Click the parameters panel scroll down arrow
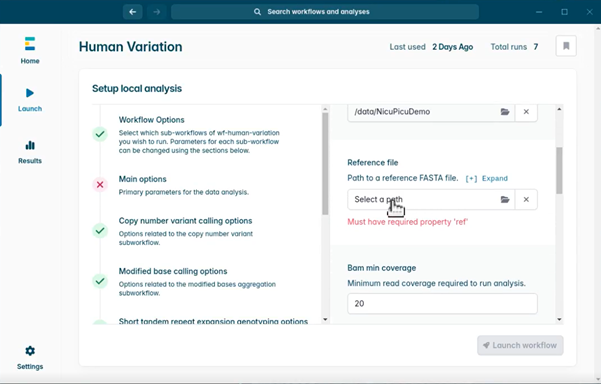 (559, 319)
